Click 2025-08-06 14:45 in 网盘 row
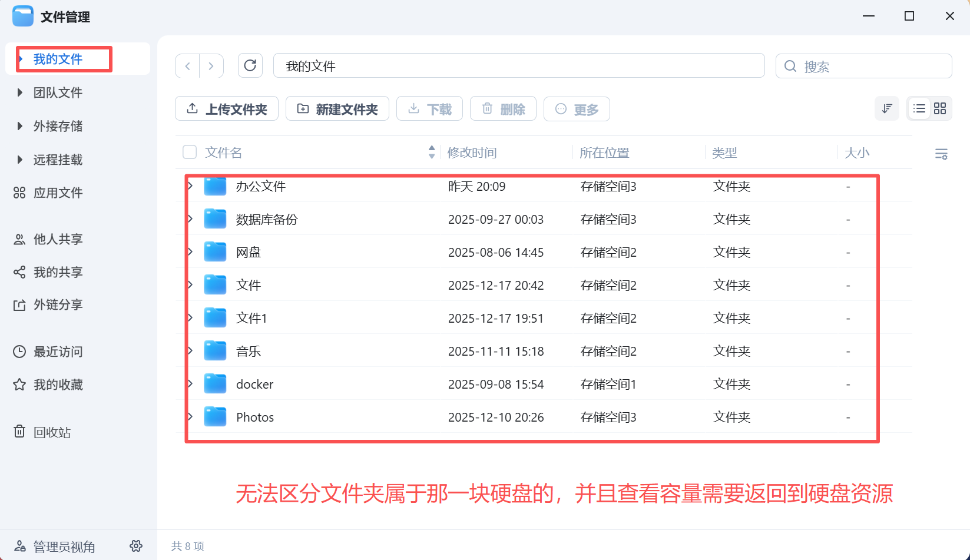This screenshot has height=560, width=970. click(496, 252)
